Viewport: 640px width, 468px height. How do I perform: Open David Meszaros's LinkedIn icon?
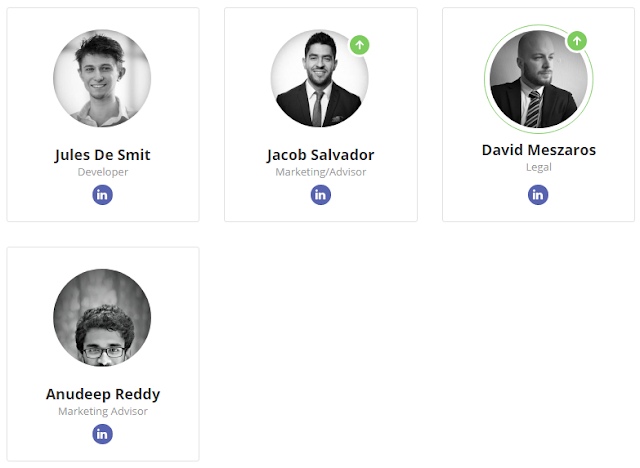coord(538,194)
